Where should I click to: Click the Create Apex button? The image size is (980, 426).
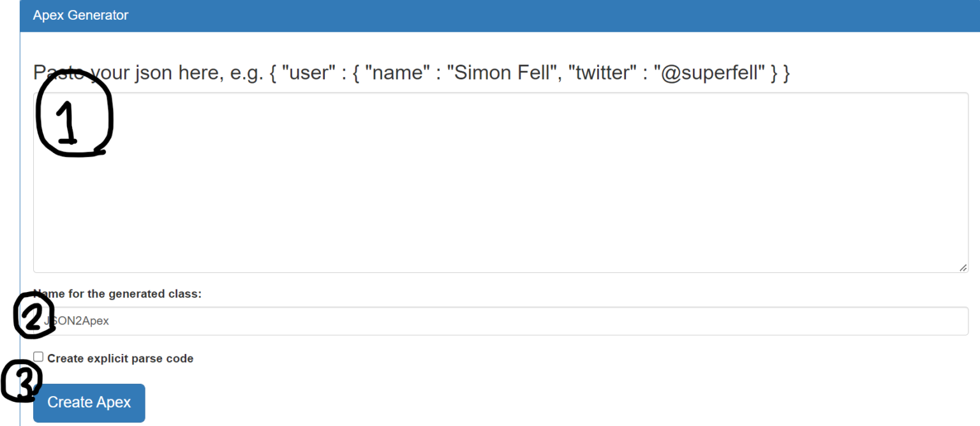pos(89,402)
